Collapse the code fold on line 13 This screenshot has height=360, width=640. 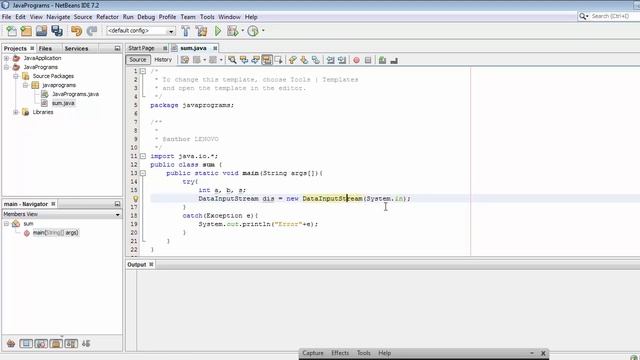pos(143,173)
